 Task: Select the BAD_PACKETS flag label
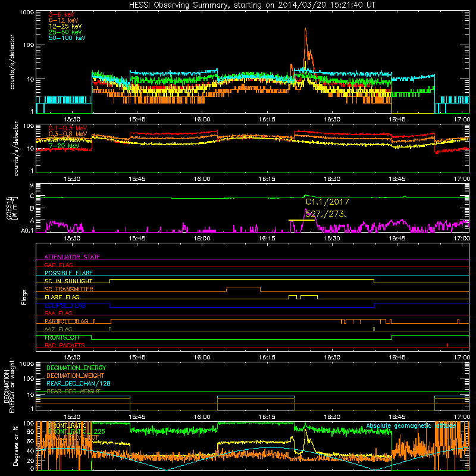[65, 345]
